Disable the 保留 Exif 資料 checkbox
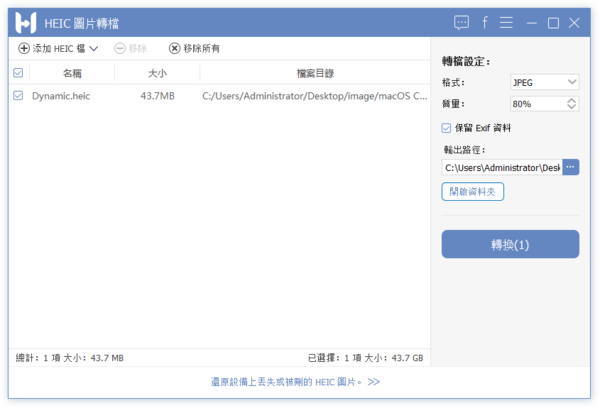 coord(446,128)
